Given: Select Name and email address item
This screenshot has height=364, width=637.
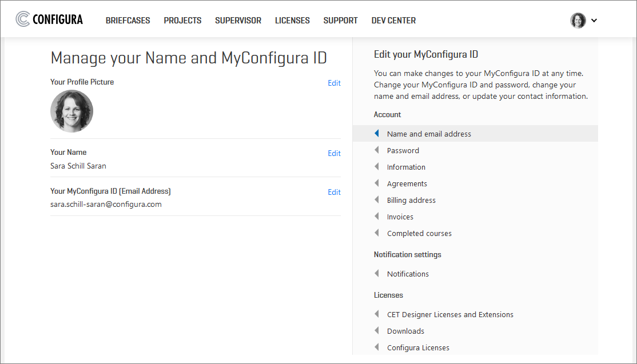Looking at the screenshot, I should pos(475,134).
